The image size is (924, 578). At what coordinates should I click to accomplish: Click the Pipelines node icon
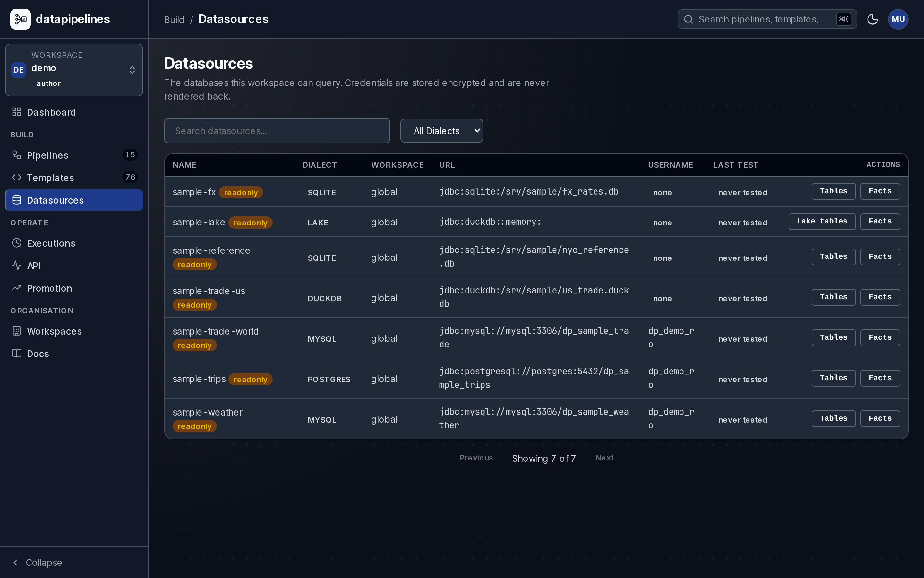pos(16,155)
